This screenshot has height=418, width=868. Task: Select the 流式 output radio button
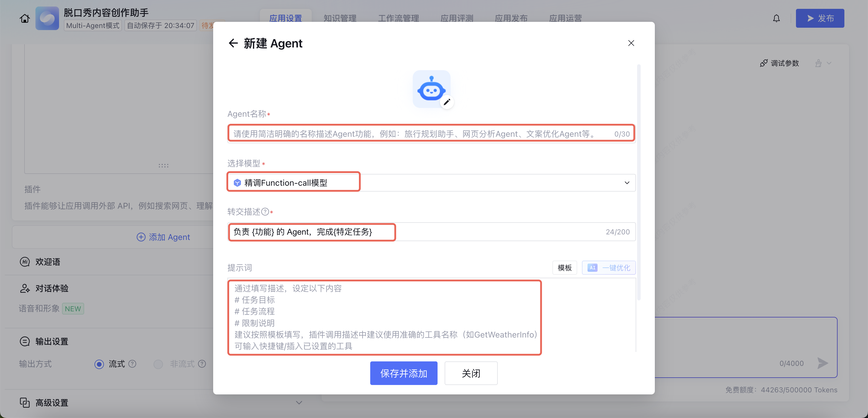point(99,364)
